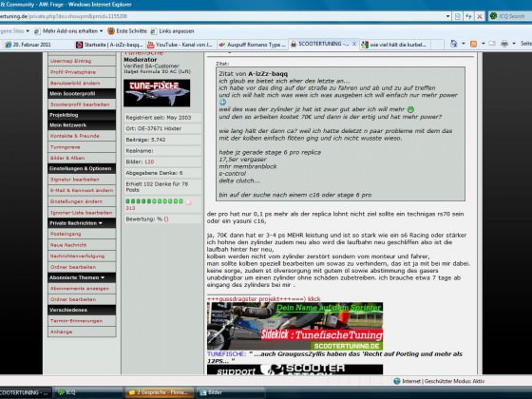Click the orange RSS feeds icon

pos(473,44)
